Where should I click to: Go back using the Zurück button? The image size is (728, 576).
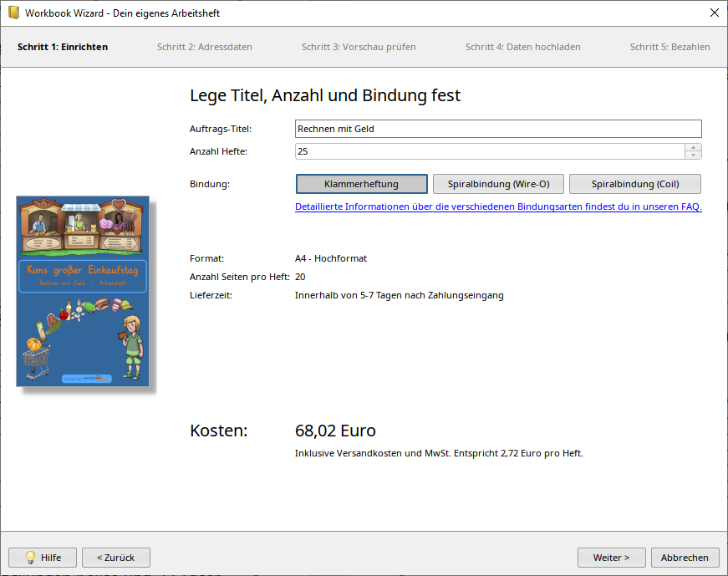115,558
